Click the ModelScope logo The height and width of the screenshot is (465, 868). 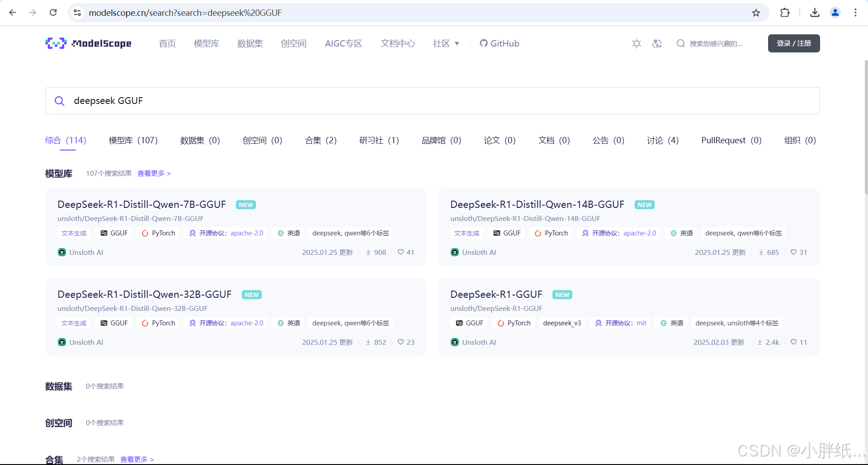click(89, 43)
